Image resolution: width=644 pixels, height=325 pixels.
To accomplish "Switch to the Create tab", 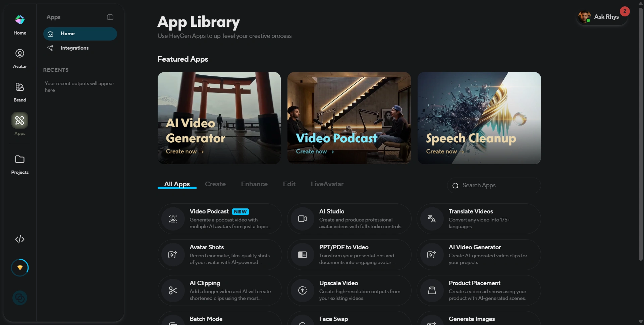I will [x=215, y=184].
